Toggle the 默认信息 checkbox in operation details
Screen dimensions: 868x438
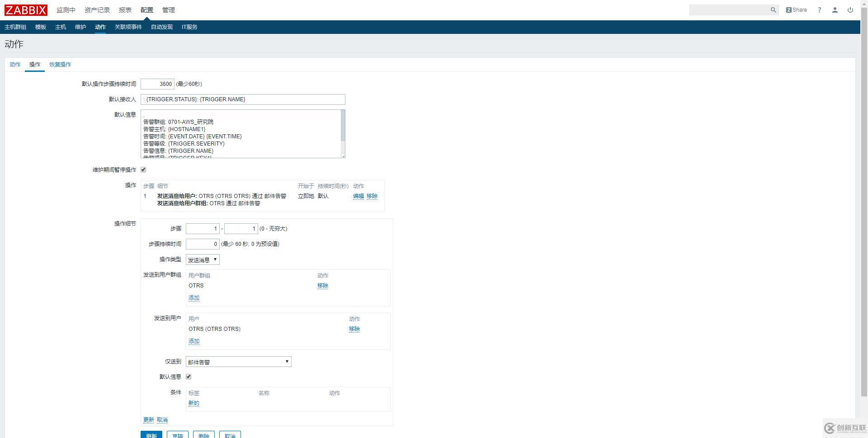(x=189, y=377)
